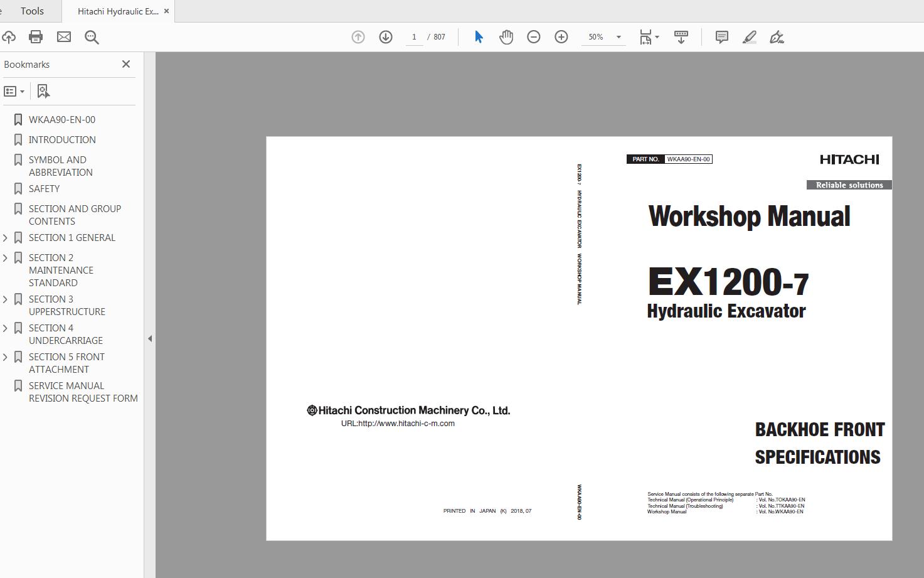Zoom out with the minus icon

point(534,37)
